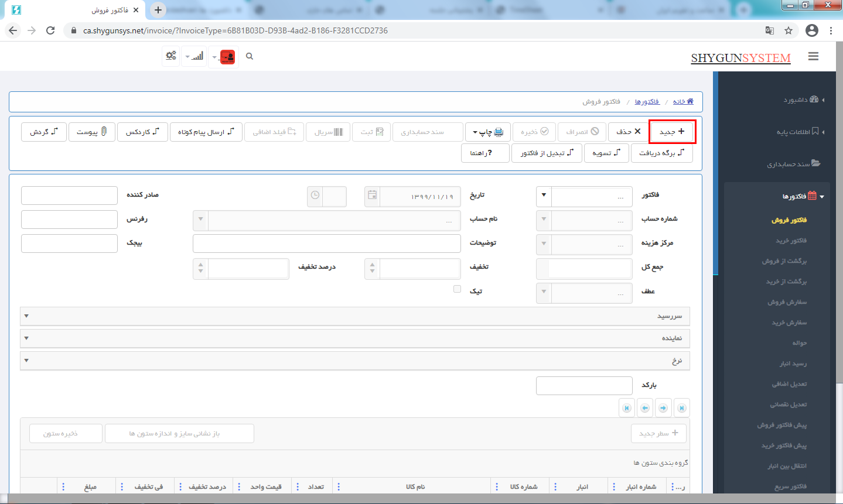This screenshot has height=504, width=843.
Task: Open the hamburger menu near SHYGUN SYSTEM logo
Action: (813, 56)
